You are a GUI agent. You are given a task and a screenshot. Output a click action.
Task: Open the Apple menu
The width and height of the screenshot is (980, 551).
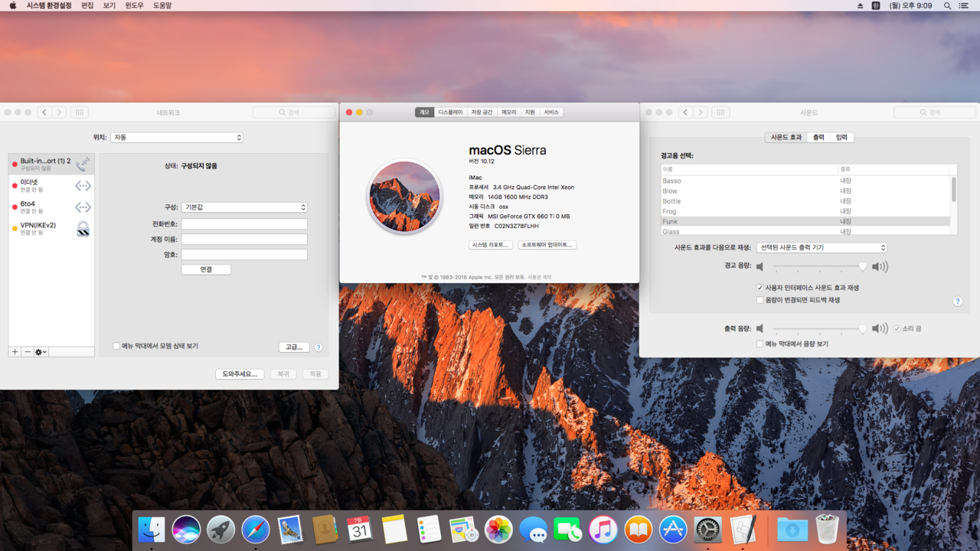[x=11, y=5]
